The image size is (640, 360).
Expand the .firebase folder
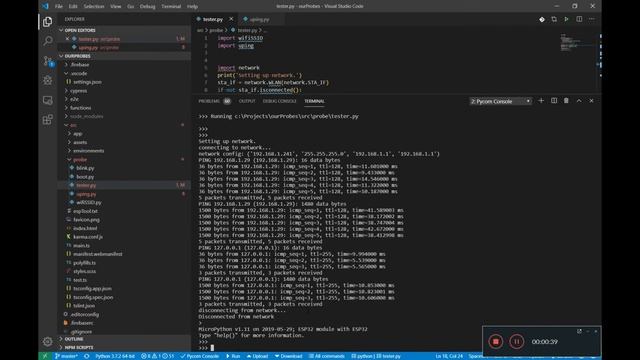(79, 64)
